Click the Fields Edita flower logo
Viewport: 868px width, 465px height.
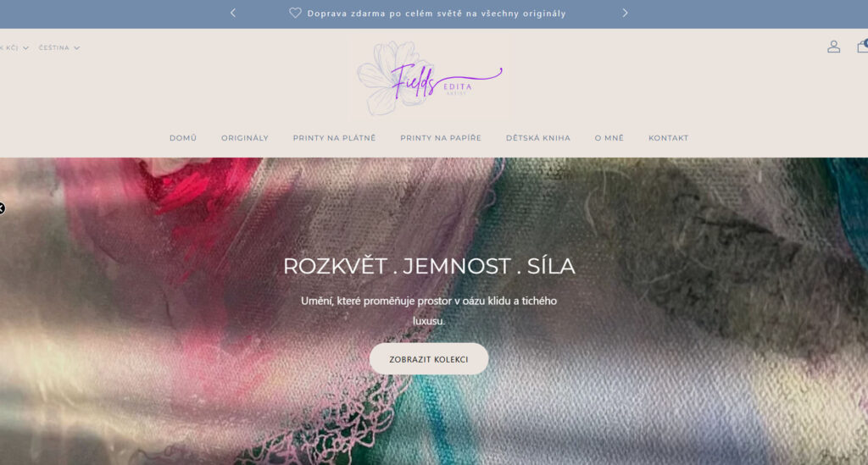click(x=430, y=77)
